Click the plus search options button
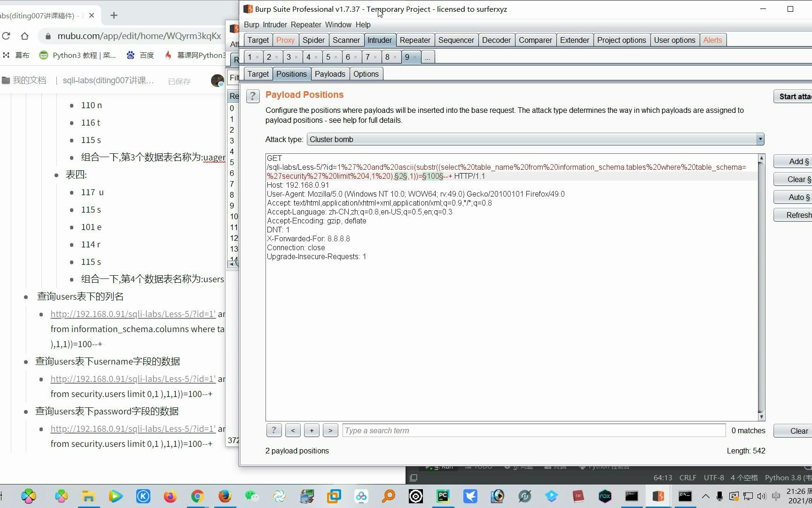Screen dimensions: 812x508 (312, 430)
